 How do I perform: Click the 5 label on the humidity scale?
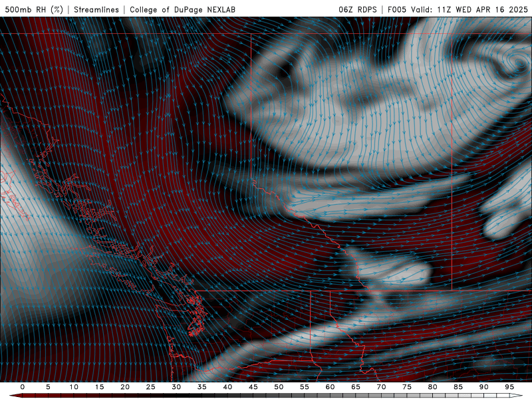click(x=48, y=387)
